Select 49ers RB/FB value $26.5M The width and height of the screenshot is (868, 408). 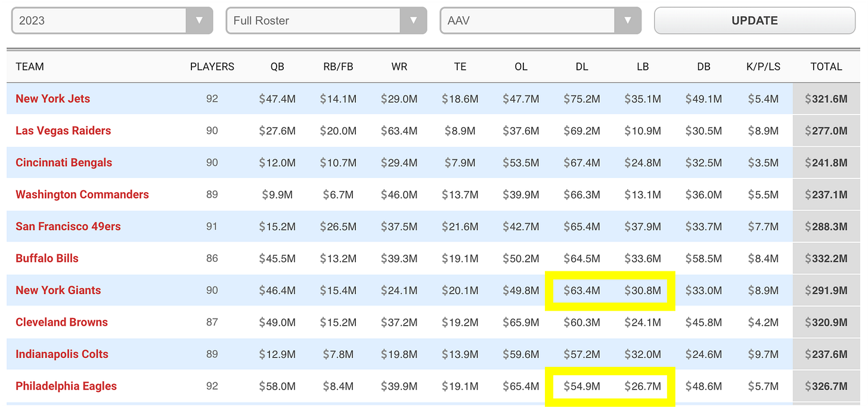coord(338,227)
